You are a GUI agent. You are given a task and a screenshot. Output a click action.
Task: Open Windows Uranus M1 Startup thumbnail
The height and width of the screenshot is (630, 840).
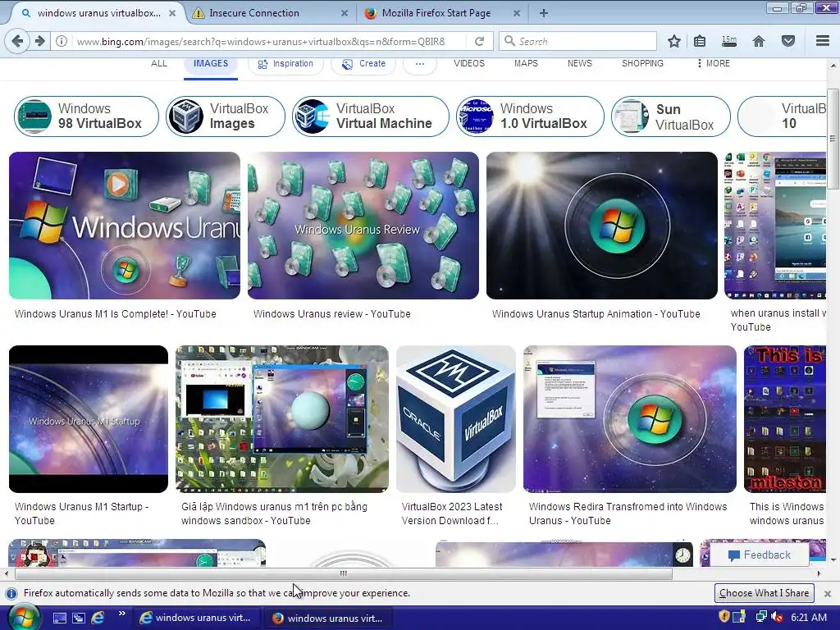(89, 419)
